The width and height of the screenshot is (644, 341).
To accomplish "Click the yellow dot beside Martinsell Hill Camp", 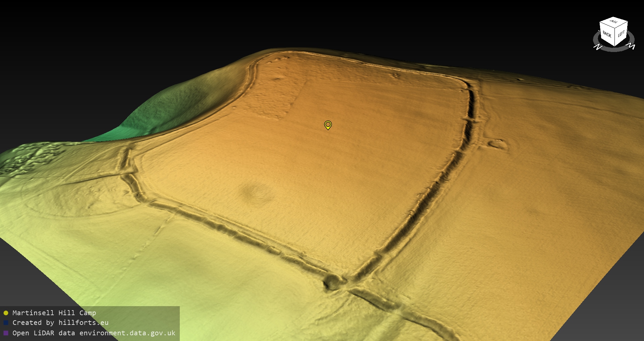I will pyautogui.click(x=6, y=313).
